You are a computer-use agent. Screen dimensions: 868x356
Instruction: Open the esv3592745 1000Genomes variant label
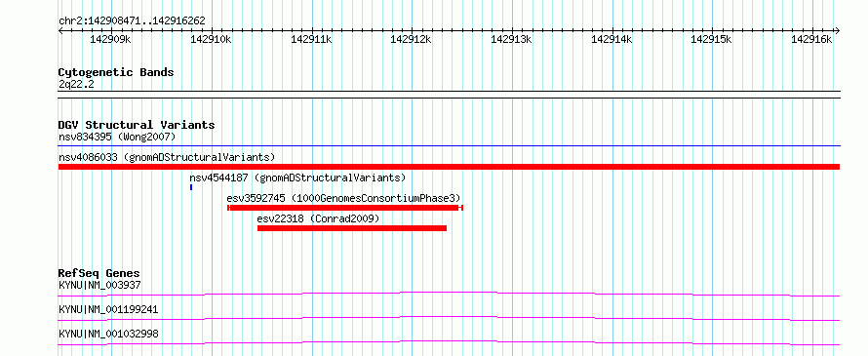coord(343,198)
